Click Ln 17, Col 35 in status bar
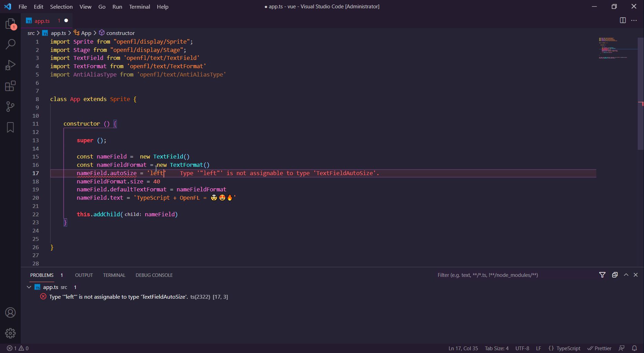This screenshot has height=353, width=644. [463, 348]
